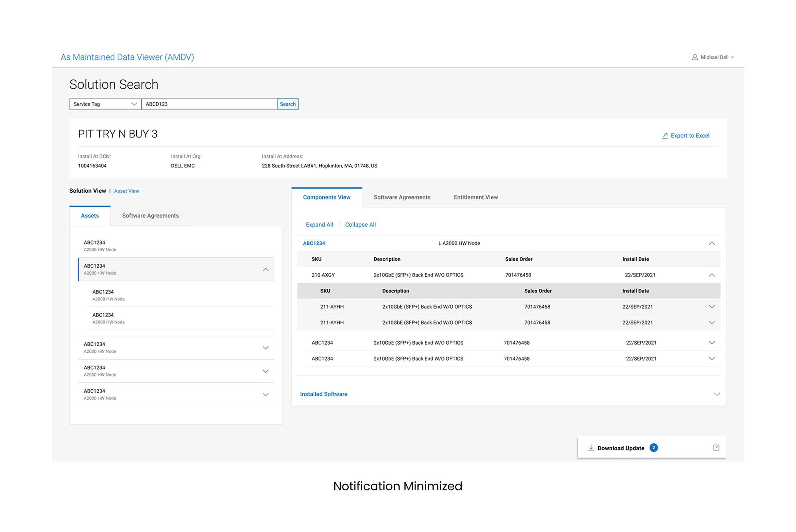This screenshot has width=796, height=532.
Task: Click the address 228 South Street LAB#1
Action: 319,166
